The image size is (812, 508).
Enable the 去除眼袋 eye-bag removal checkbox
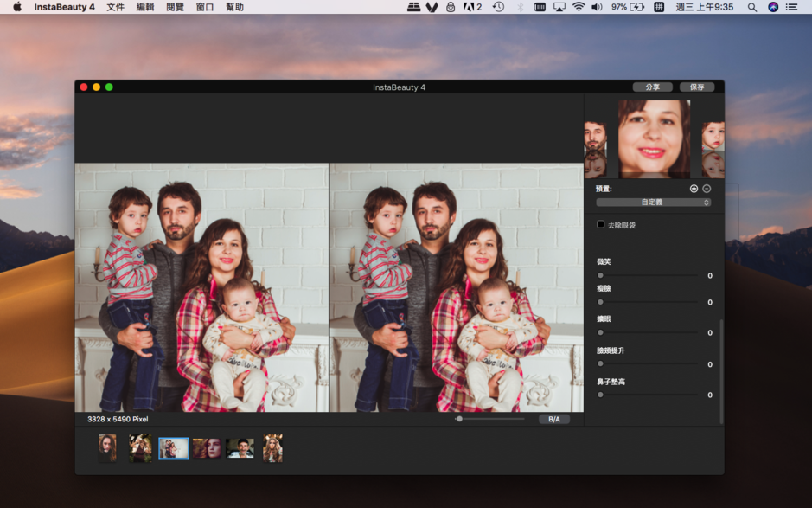point(600,224)
